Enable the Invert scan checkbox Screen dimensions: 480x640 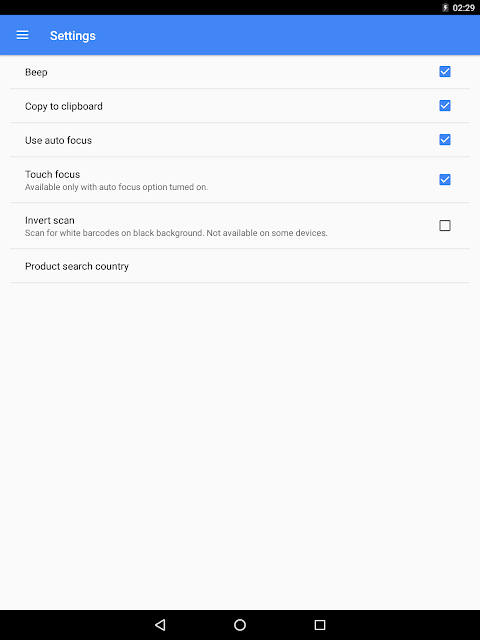click(x=445, y=225)
